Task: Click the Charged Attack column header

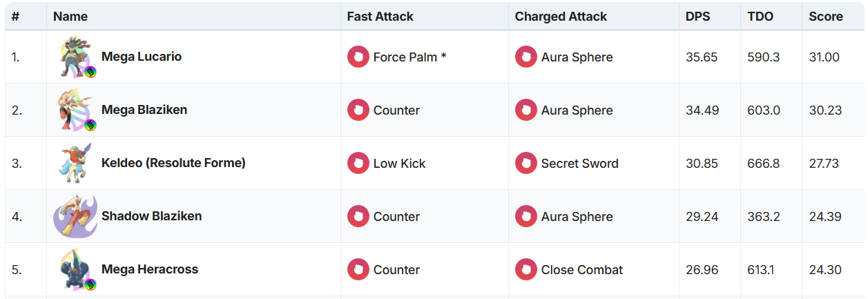Action: point(561,16)
